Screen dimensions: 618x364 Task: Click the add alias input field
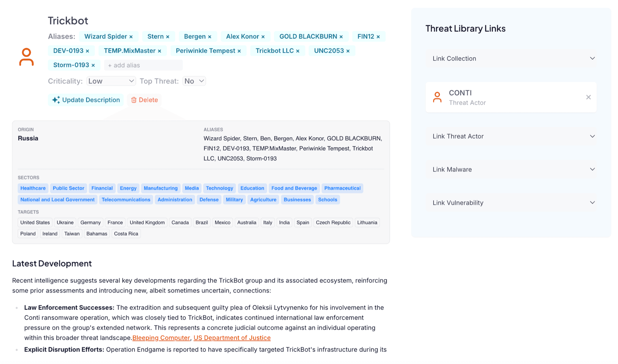(144, 65)
